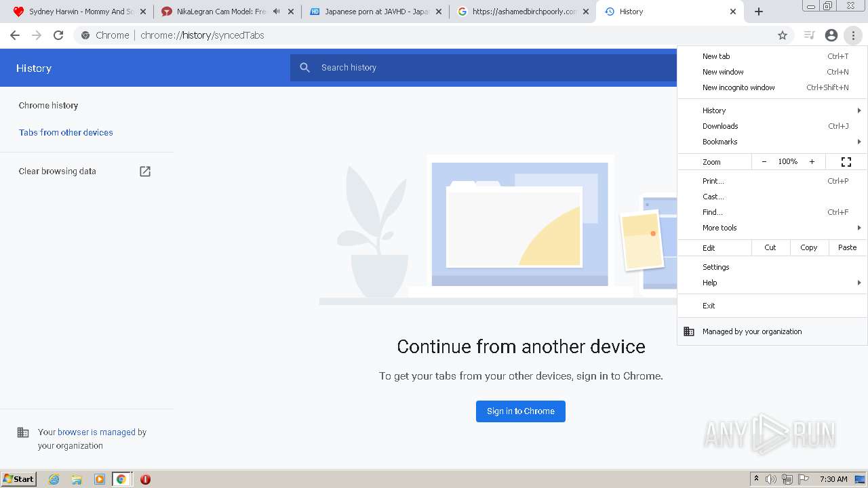868x488 pixels.
Task: Click the search magnifier icon in the history bar
Action: [x=305, y=68]
